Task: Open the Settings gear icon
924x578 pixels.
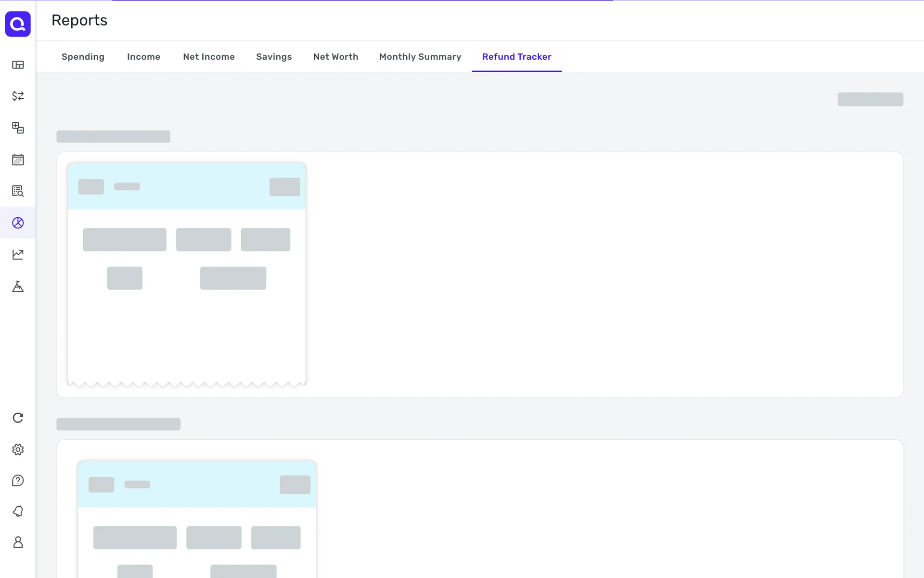Action: coord(18,449)
